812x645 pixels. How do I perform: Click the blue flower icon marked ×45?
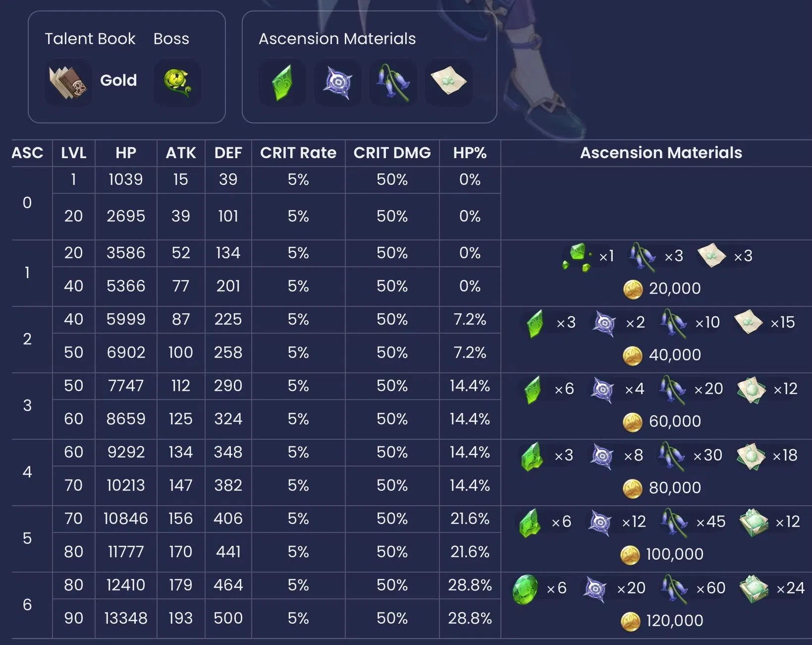tap(674, 522)
